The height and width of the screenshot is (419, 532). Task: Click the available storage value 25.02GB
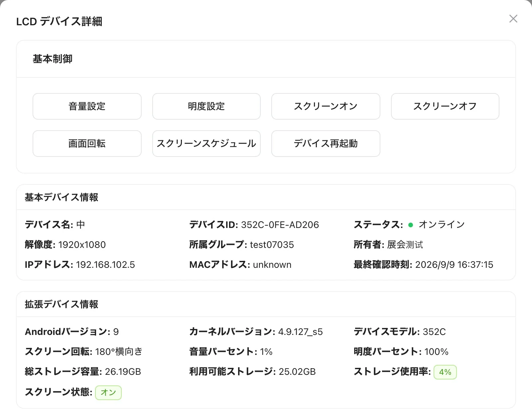297,372
